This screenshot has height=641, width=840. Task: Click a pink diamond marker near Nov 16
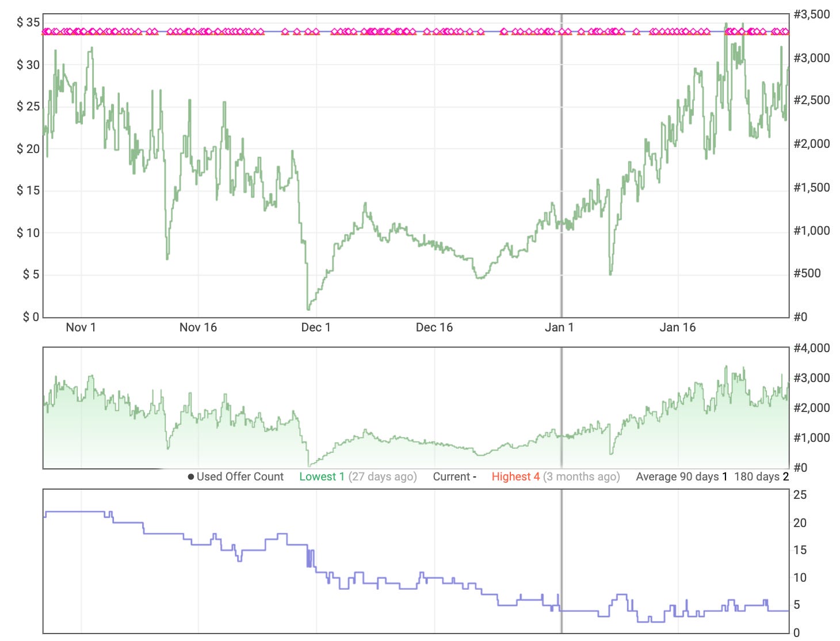click(x=198, y=32)
